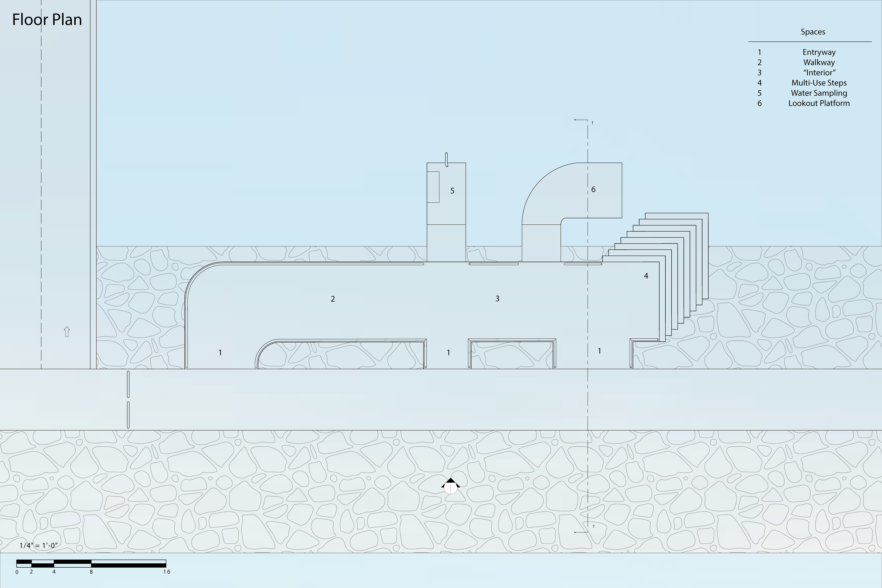The height and width of the screenshot is (588, 882).
Task: Click the north arrow compass symbol
Action: pos(450,486)
